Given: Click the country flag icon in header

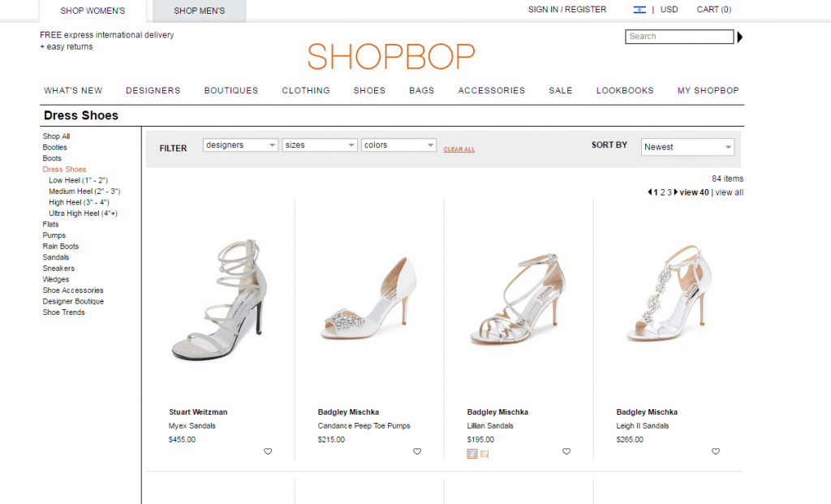Looking at the screenshot, I should pyautogui.click(x=639, y=10).
